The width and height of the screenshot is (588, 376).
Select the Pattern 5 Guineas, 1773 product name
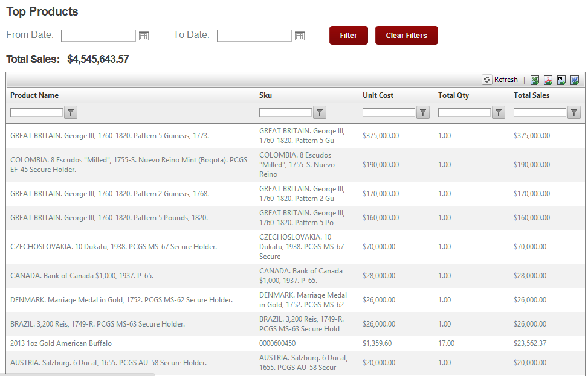[x=109, y=136]
